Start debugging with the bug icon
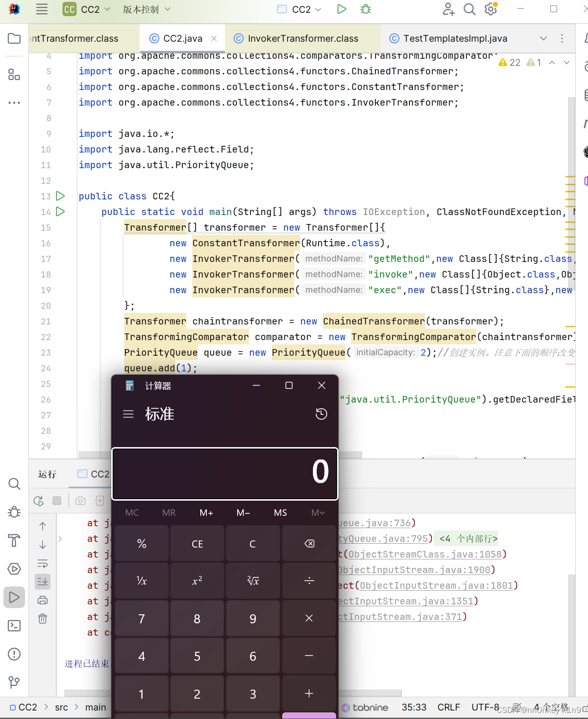Image resolution: width=588 pixels, height=719 pixels. pyautogui.click(x=366, y=9)
